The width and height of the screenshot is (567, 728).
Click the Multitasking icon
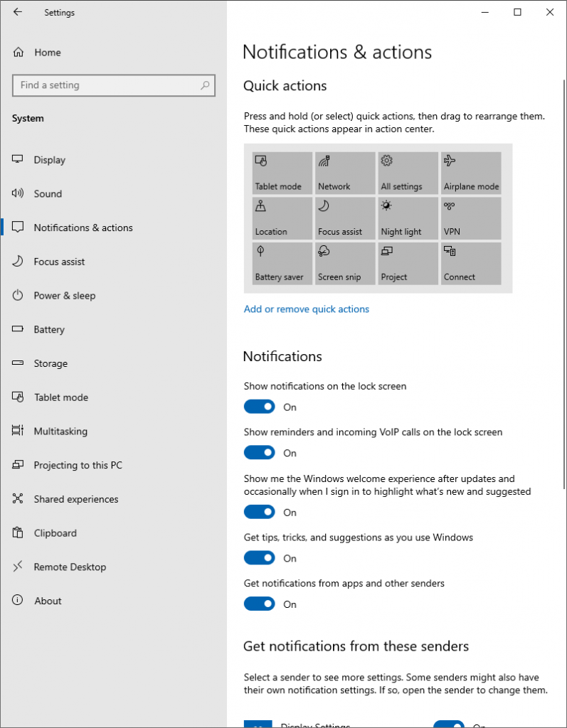(x=18, y=430)
